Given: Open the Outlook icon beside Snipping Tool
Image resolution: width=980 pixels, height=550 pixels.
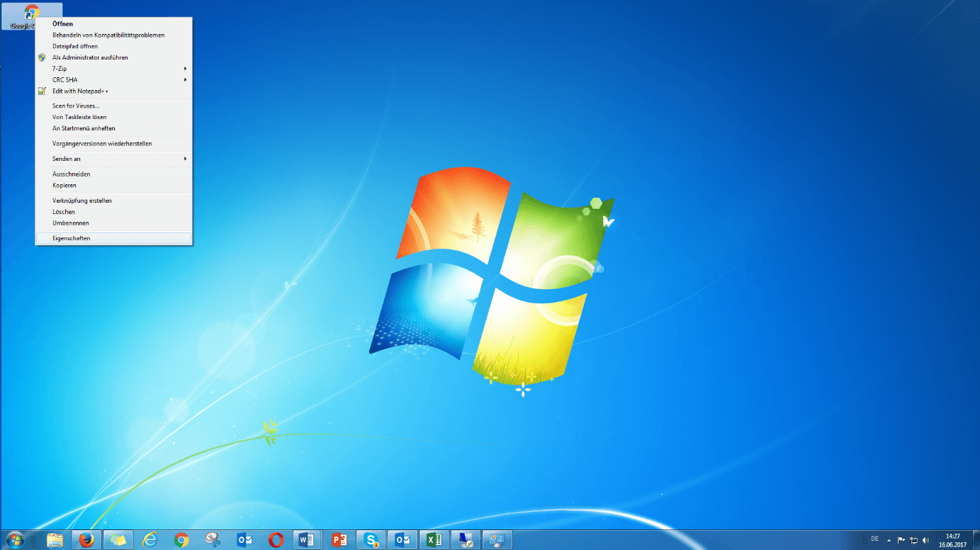Looking at the screenshot, I should click(245, 540).
